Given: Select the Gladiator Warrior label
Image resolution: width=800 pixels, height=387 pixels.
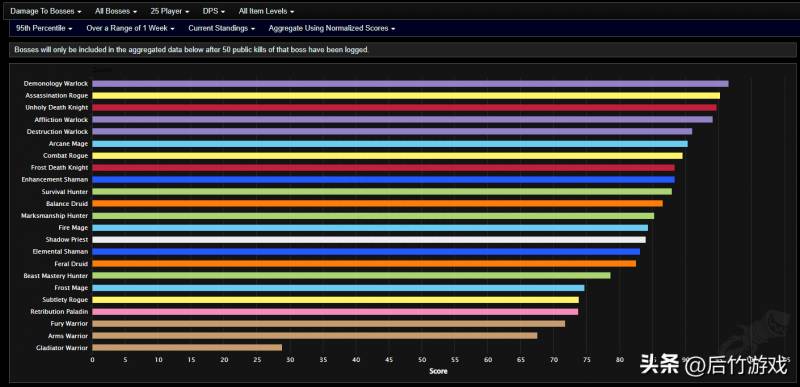Looking at the screenshot, I should pyautogui.click(x=62, y=348).
